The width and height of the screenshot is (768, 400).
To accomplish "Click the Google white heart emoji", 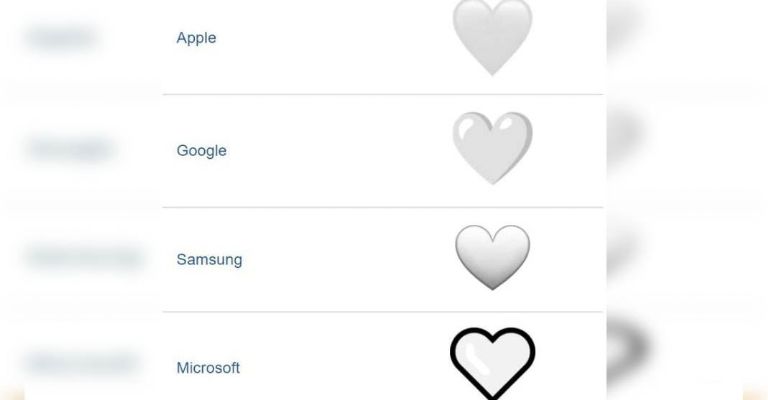I will click(492, 149).
